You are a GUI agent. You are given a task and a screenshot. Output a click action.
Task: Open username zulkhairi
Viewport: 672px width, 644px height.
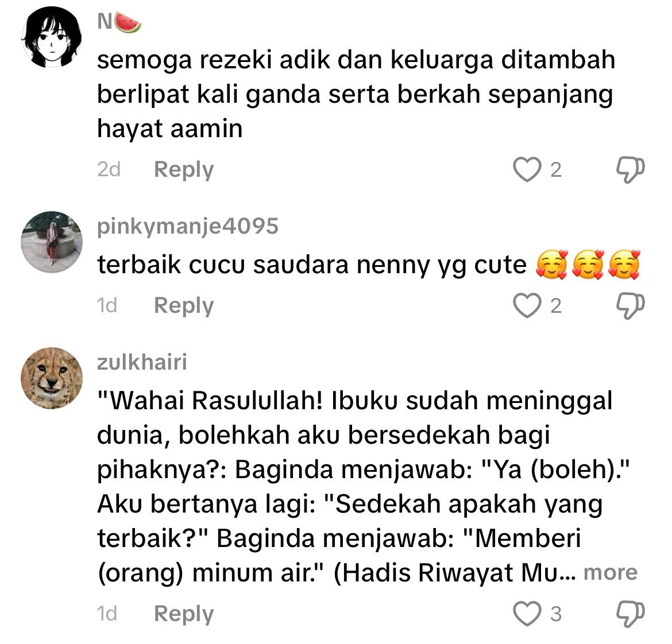click(142, 362)
